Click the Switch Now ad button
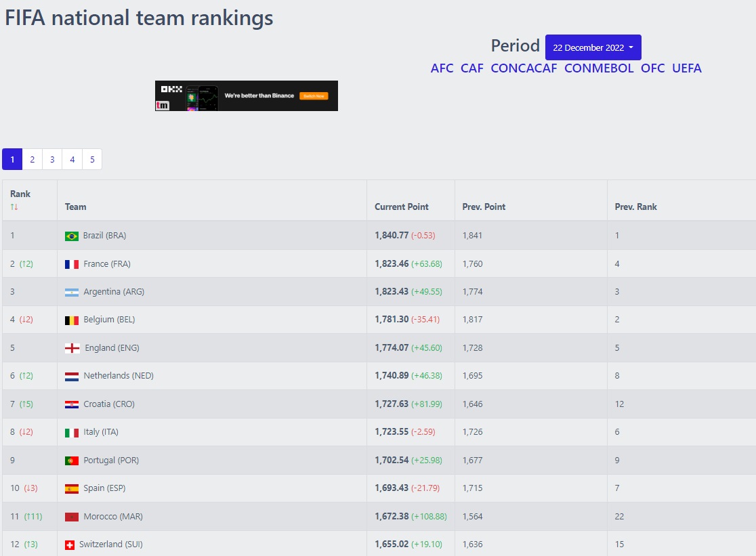The width and height of the screenshot is (756, 556). click(314, 96)
